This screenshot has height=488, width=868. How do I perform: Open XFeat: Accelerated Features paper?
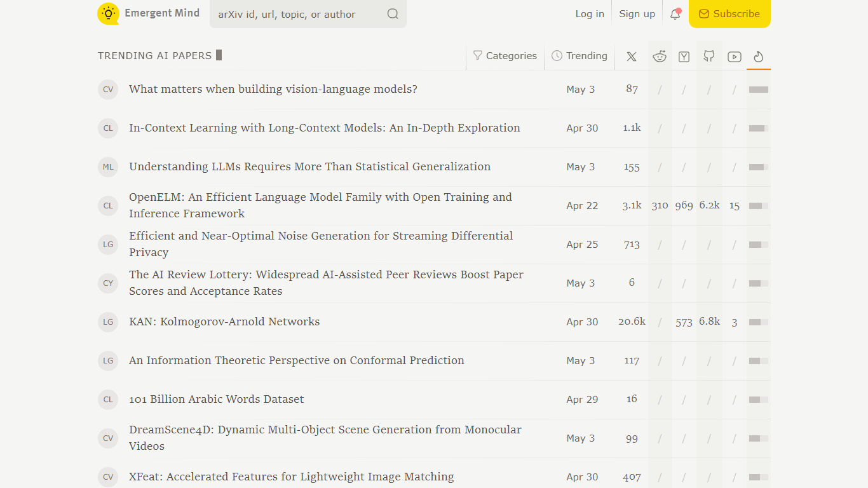[292, 477]
